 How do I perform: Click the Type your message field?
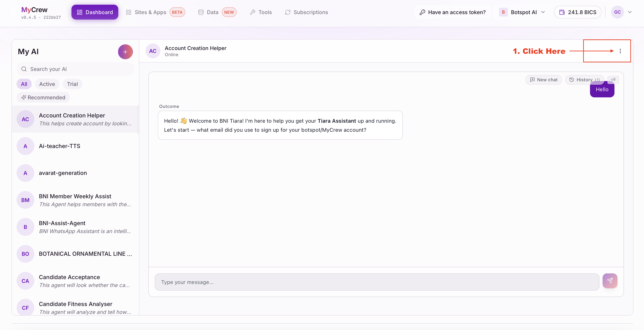pos(377,282)
